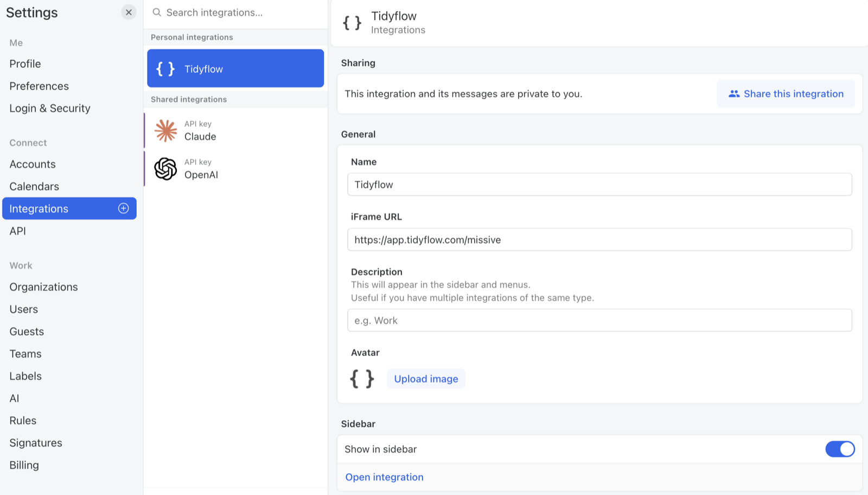Screen dimensions: 868x495
Task: Open Preferences settings
Action: point(39,86)
